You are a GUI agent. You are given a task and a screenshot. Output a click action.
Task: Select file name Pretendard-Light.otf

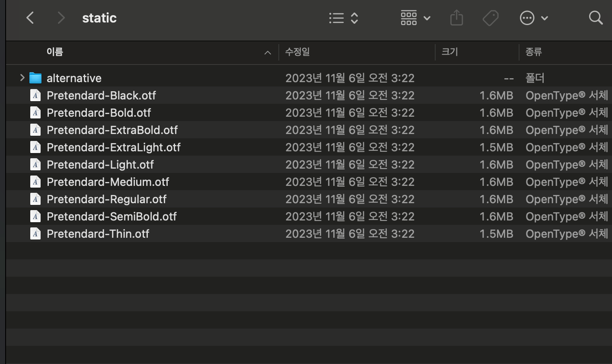click(x=100, y=165)
